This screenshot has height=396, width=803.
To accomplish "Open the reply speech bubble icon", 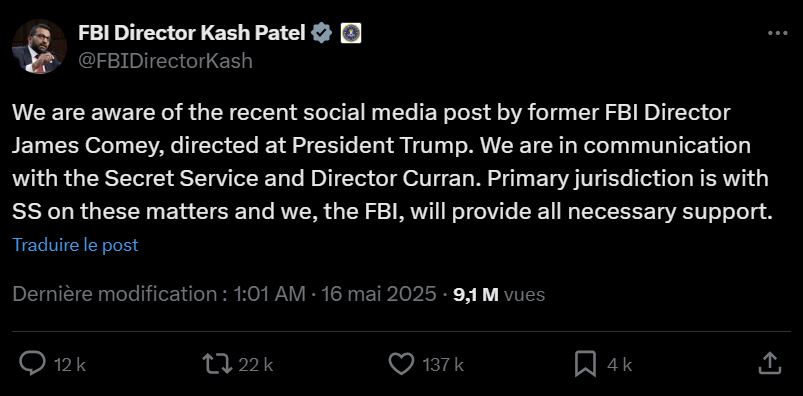I will (x=32, y=364).
